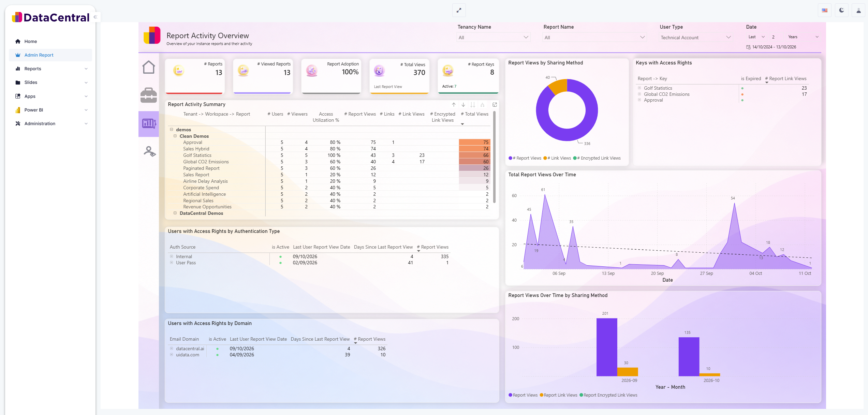Expand datacentral.ai domain row

point(172,349)
